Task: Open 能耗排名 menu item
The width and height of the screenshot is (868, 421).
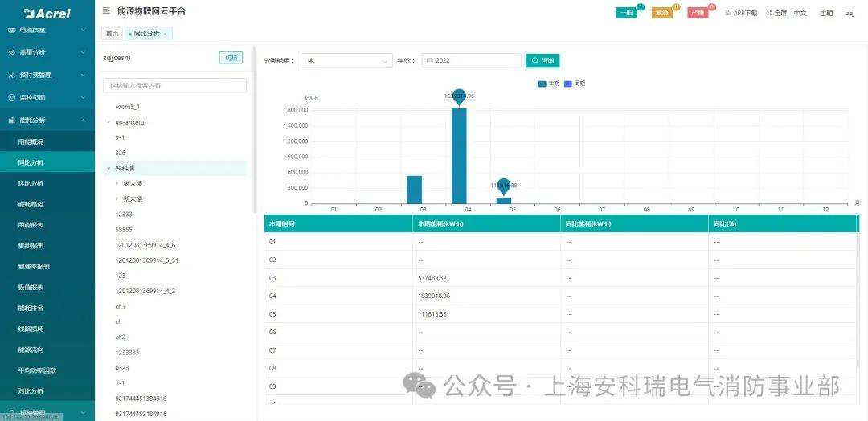Action: [x=47, y=308]
